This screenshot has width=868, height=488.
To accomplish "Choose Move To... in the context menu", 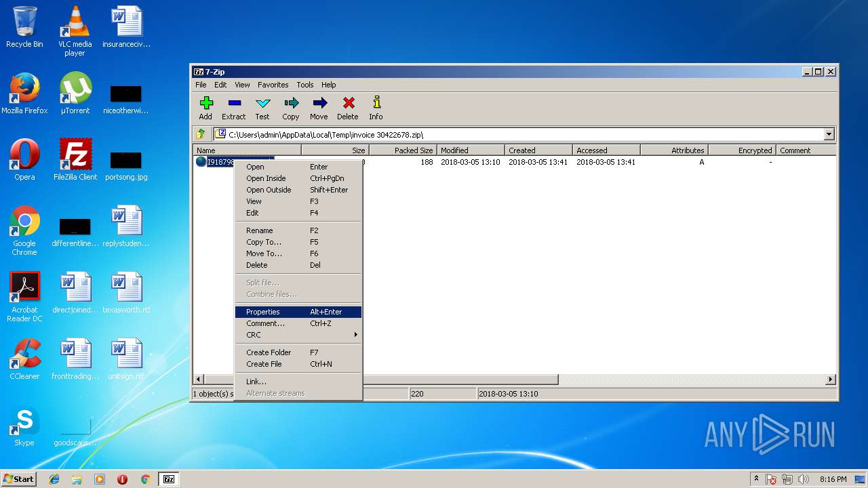I will (298, 253).
